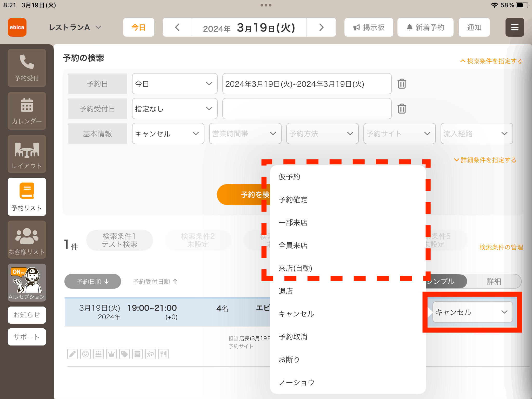This screenshot has width=532, height=399.
Task: Open the カレンダー calendar view
Action: (27, 111)
